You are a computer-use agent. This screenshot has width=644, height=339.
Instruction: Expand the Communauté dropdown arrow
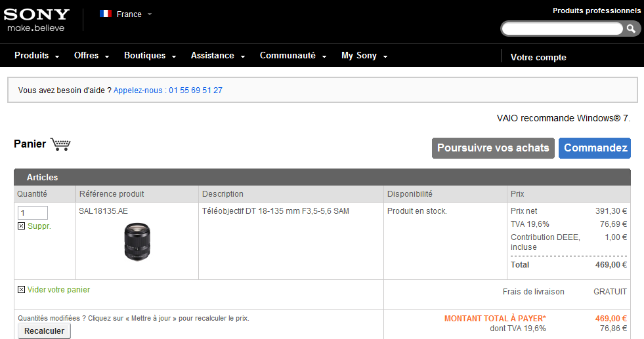[324, 56]
